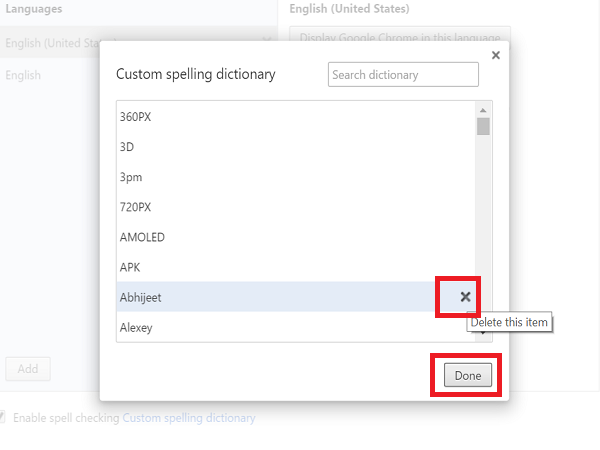600x450 pixels.
Task: Select the Abhijeet word row
Action: pyautogui.click(x=250, y=297)
